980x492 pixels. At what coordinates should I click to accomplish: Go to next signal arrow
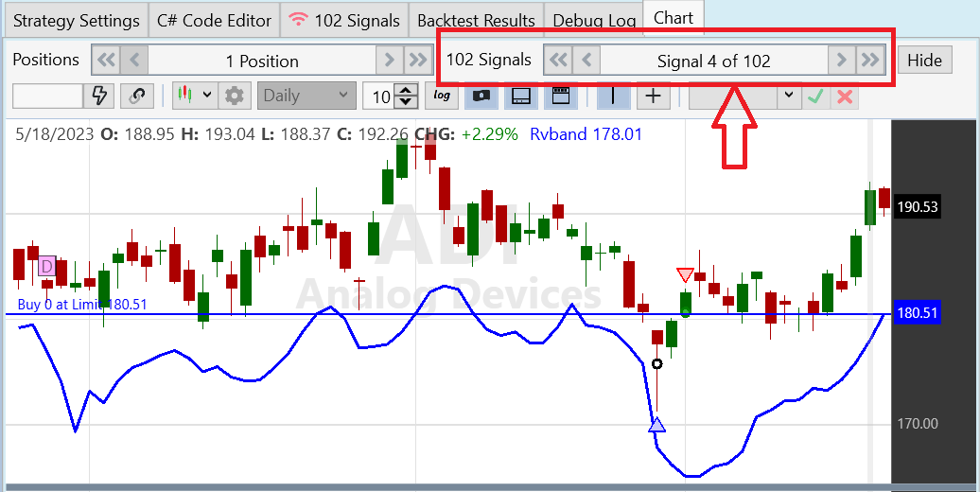point(841,61)
